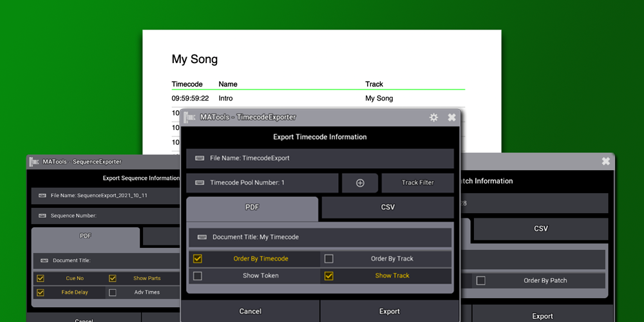Toggle Show Parts checkbox in SequenceExporter
The height and width of the screenshot is (322, 644).
(112, 278)
